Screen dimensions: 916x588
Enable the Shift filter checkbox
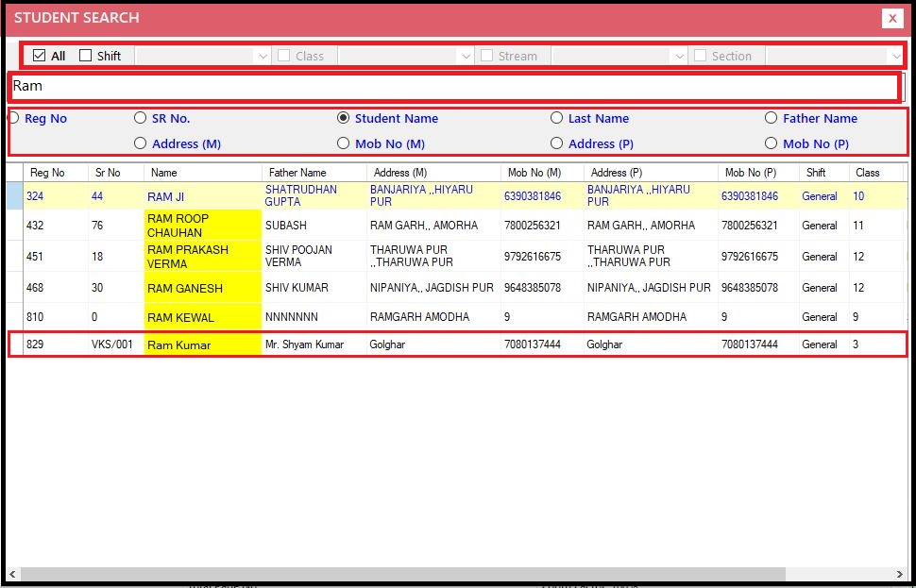pos(86,56)
